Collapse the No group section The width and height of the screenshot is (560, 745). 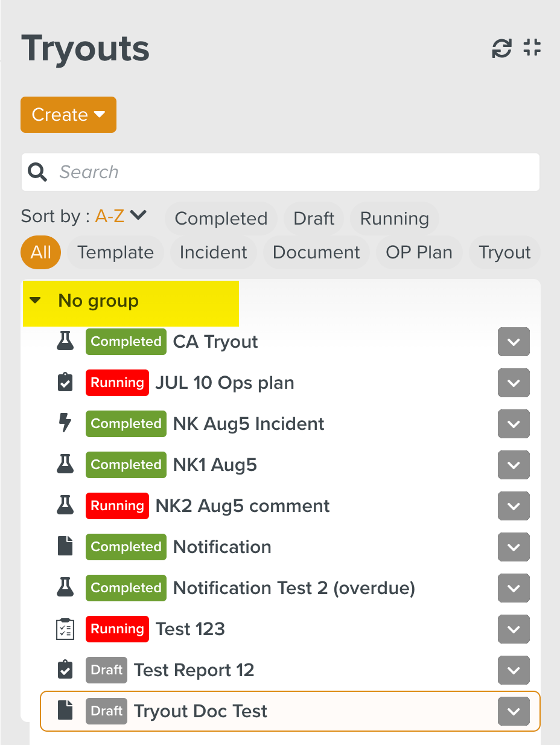36,301
